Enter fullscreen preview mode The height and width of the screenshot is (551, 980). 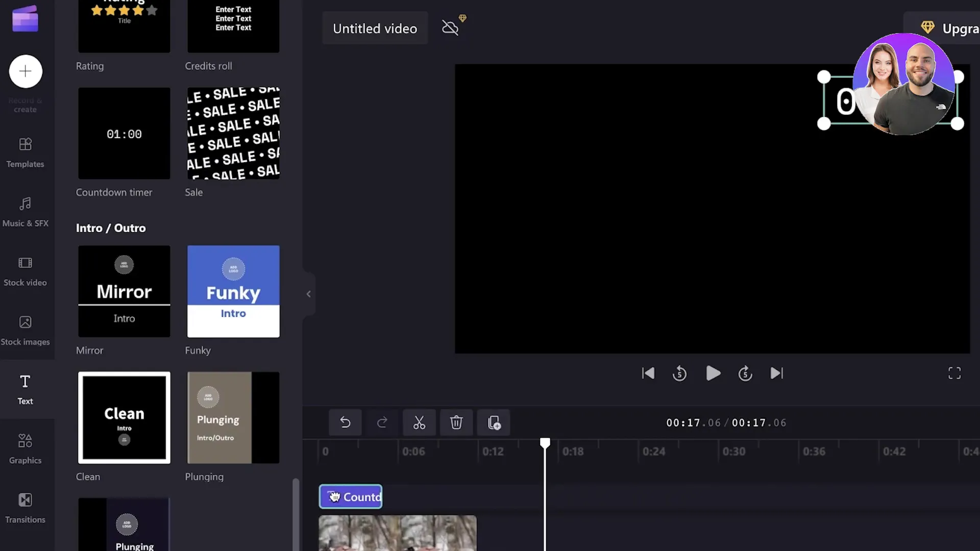954,373
